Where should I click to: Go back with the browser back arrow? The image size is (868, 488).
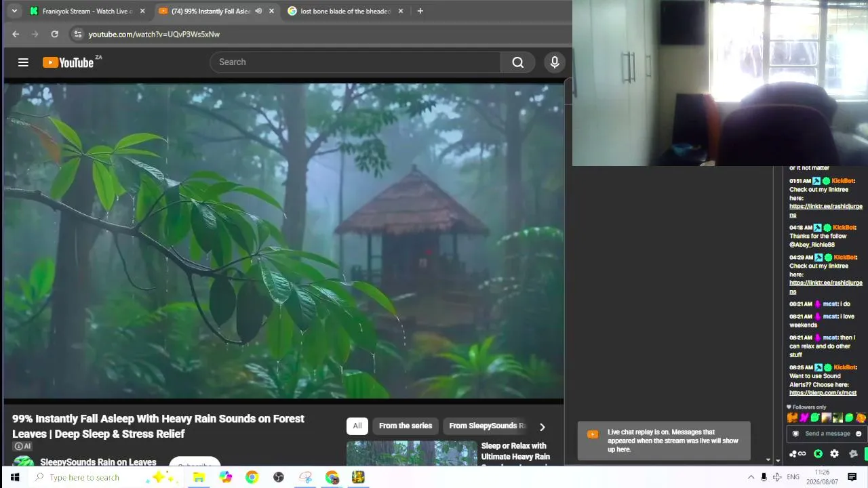click(16, 34)
